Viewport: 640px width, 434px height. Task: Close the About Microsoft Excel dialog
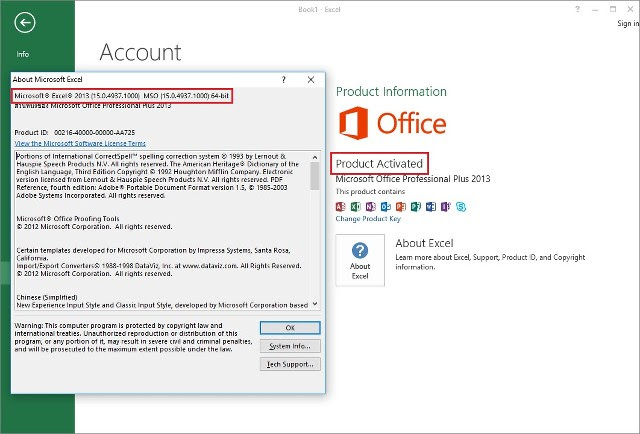tap(311, 80)
